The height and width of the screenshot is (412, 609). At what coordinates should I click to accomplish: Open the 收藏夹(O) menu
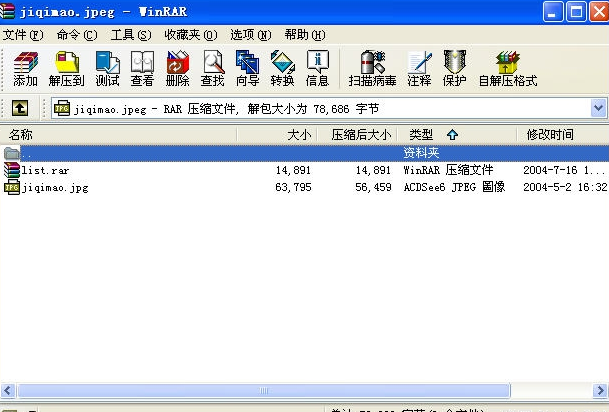pyautogui.click(x=191, y=35)
